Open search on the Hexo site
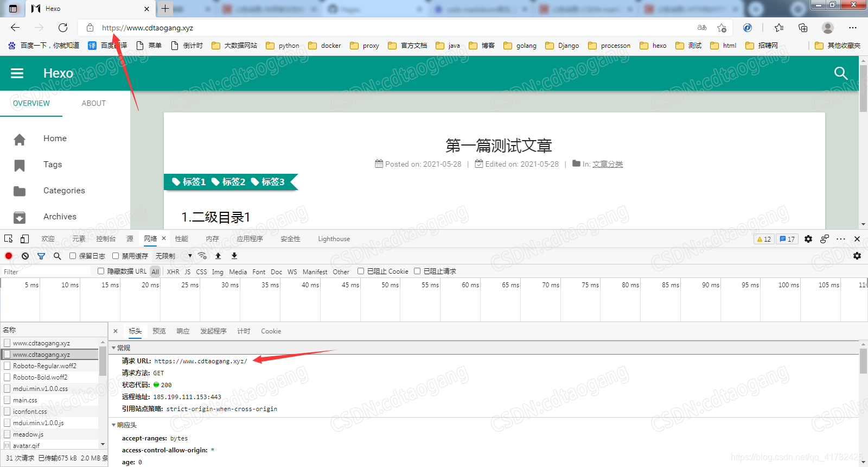Viewport: 868px width, 467px height. coord(841,73)
